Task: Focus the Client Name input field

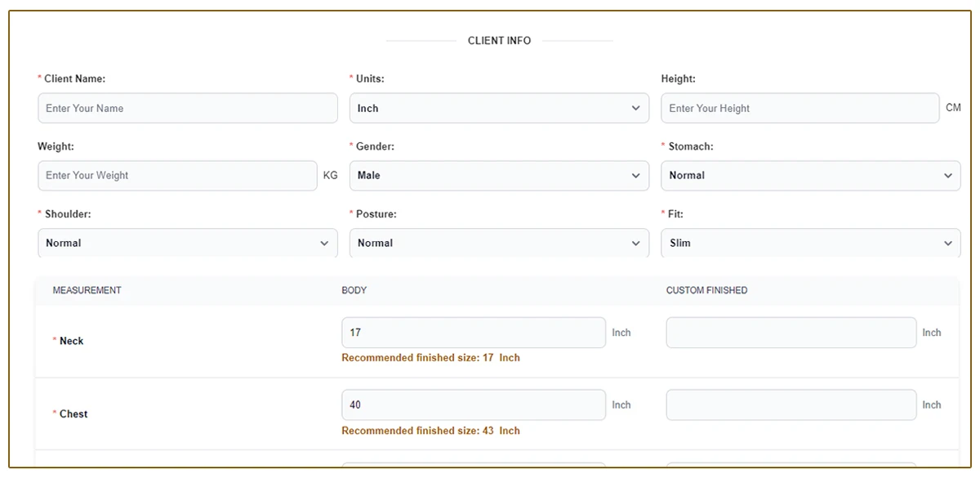Action: (187, 108)
